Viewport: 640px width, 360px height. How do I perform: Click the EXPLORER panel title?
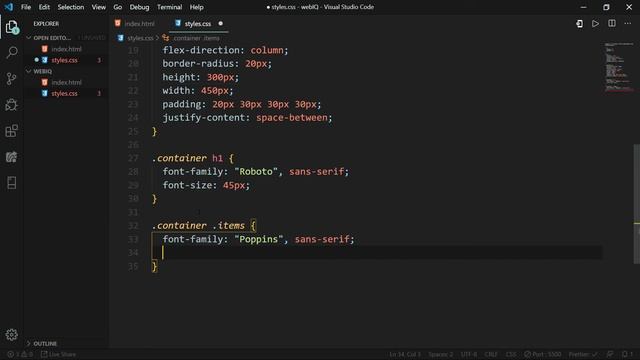pos(46,24)
